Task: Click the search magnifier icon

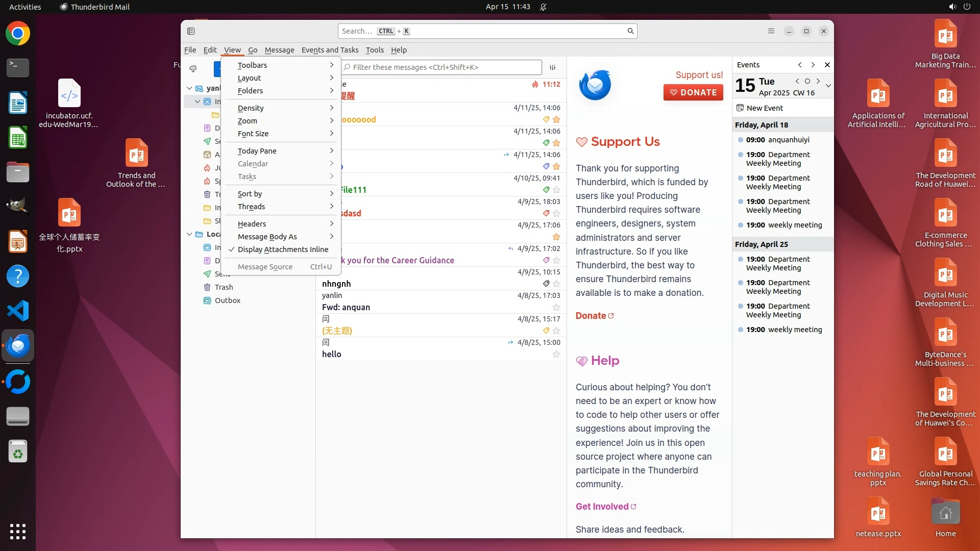Action: [x=630, y=31]
